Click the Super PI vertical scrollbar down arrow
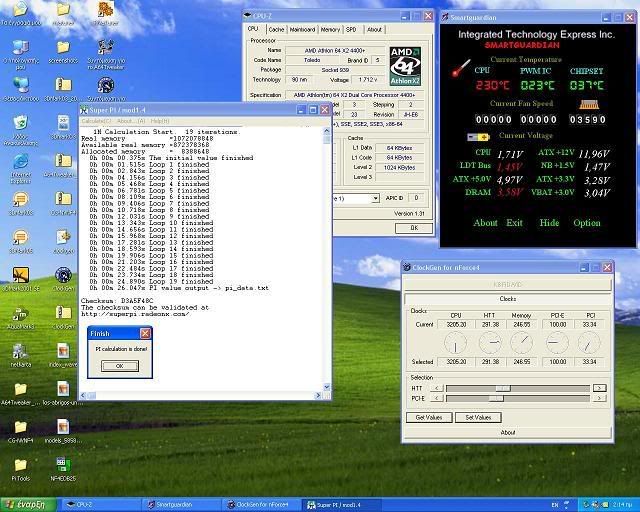 pos(327,387)
